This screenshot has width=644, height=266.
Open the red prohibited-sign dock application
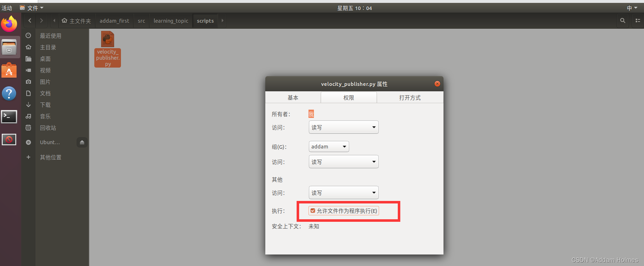tap(9, 139)
